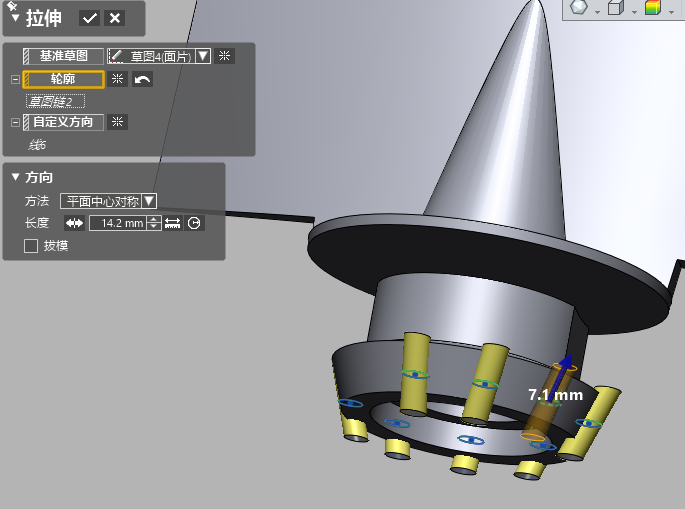
Task: Select the 草图链2 item in the list
Action: [56, 101]
